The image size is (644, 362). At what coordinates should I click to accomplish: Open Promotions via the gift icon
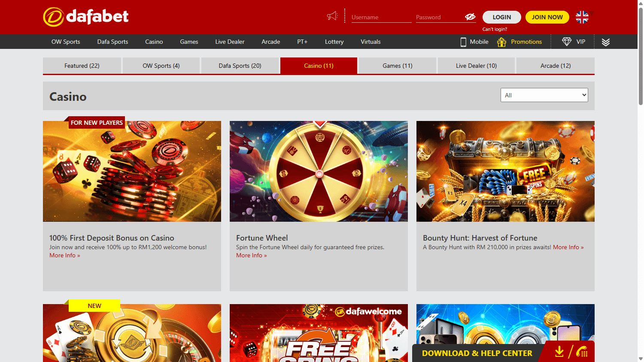click(x=501, y=42)
